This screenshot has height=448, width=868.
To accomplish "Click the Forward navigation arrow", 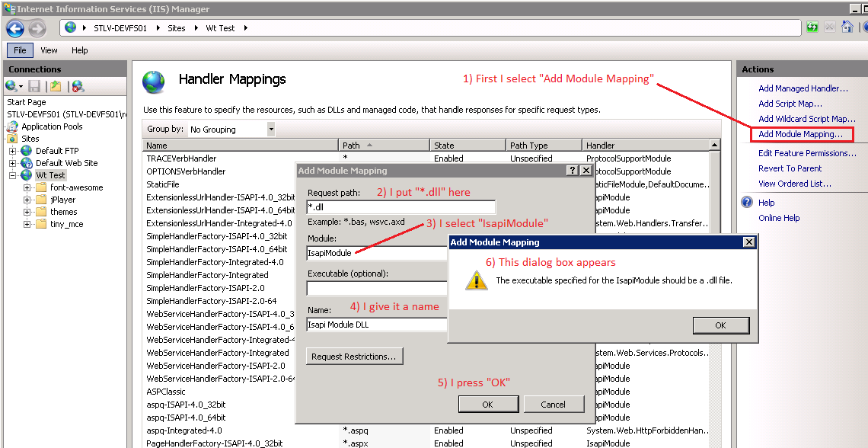I will (37, 28).
